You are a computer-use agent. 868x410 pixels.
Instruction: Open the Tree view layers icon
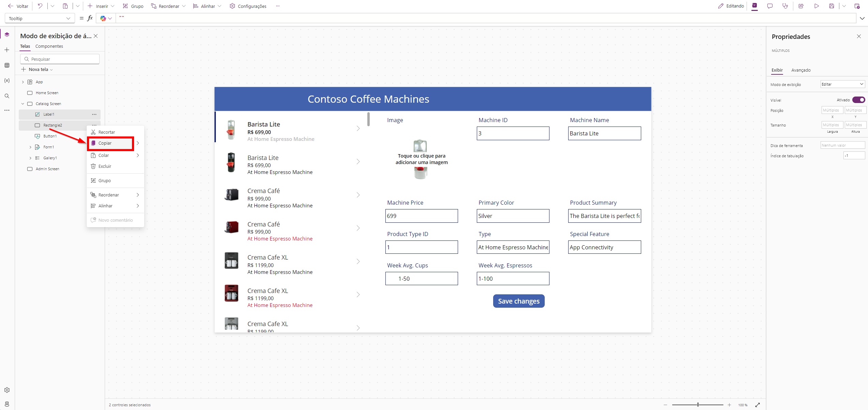pyautogui.click(x=7, y=34)
